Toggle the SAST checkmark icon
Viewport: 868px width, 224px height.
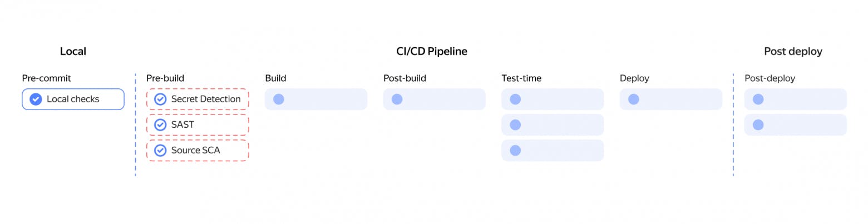pos(160,125)
